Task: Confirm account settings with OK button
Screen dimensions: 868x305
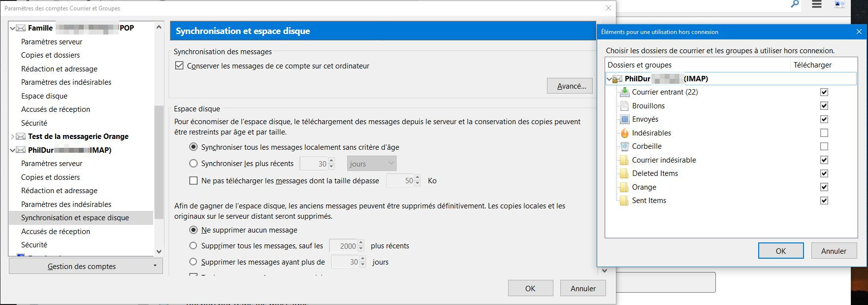Action: tap(530, 289)
